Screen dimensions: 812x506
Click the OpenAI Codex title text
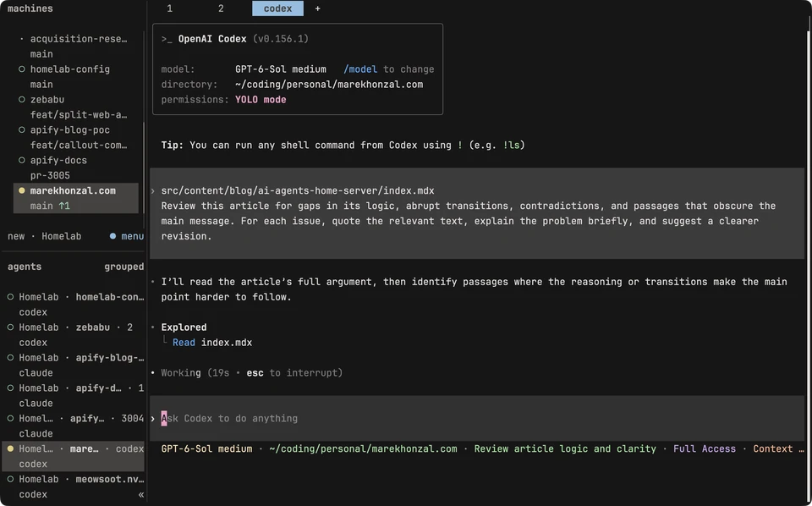pyautogui.click(x=212, y=39)
